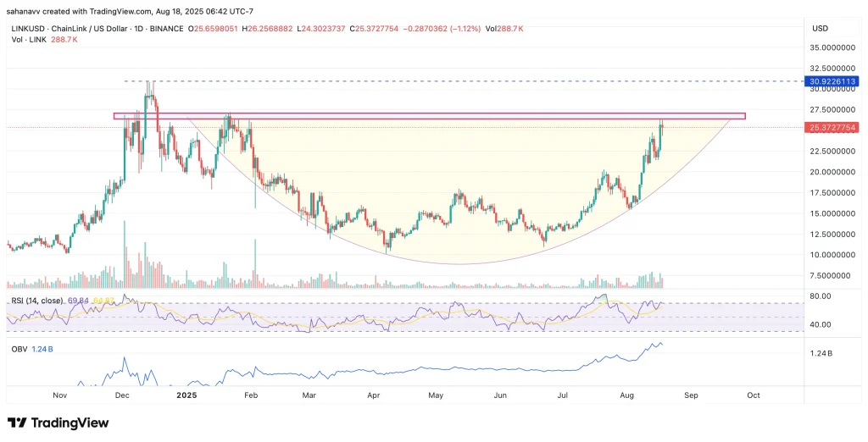Click the 22.5000000 price axis label

[x=833, y=151]
